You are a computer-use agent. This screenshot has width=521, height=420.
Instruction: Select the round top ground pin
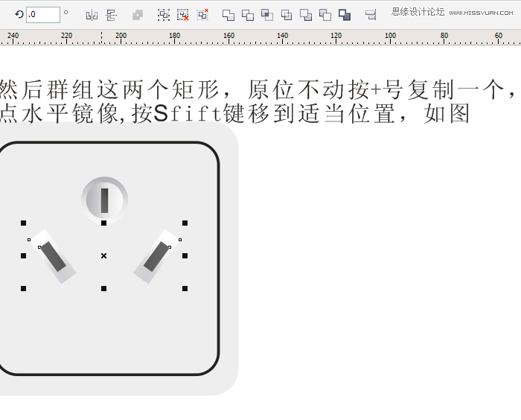coord(105,200)
